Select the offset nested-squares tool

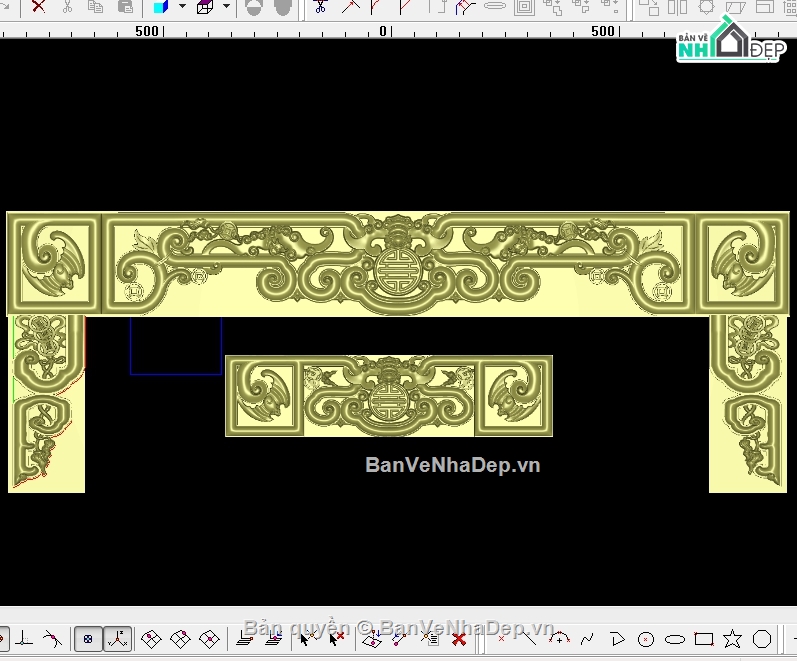pyautogui.click(x=524, y=7)
